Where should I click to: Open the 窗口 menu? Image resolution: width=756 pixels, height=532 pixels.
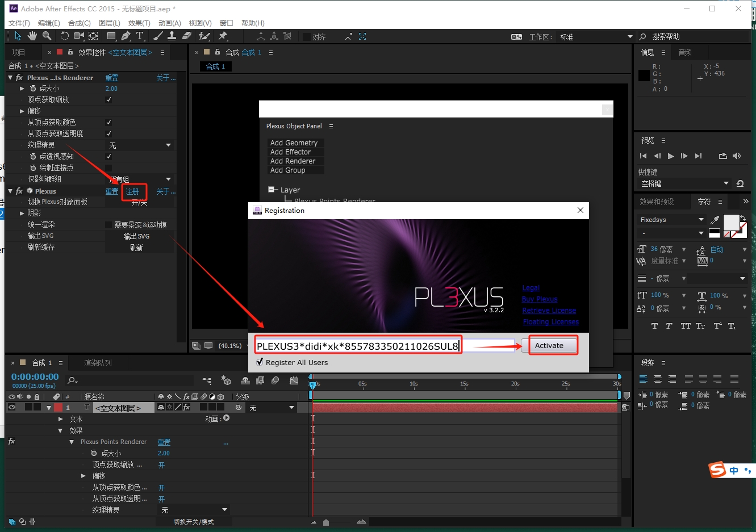(226, 23)
